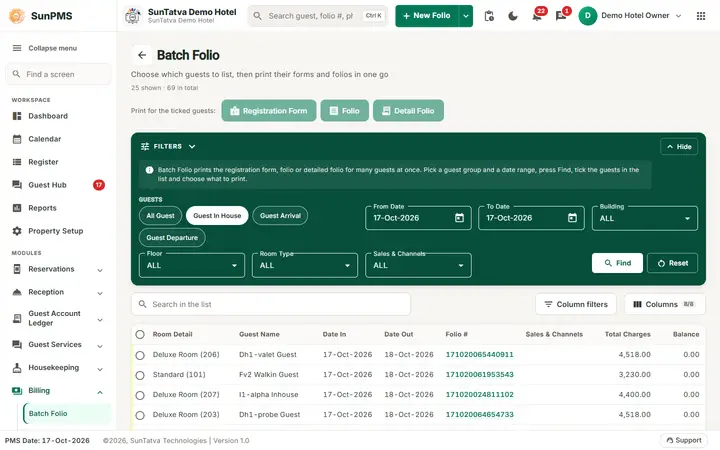720x450 pixels.
Task: Open the Support button in footer
Action: 684,440
